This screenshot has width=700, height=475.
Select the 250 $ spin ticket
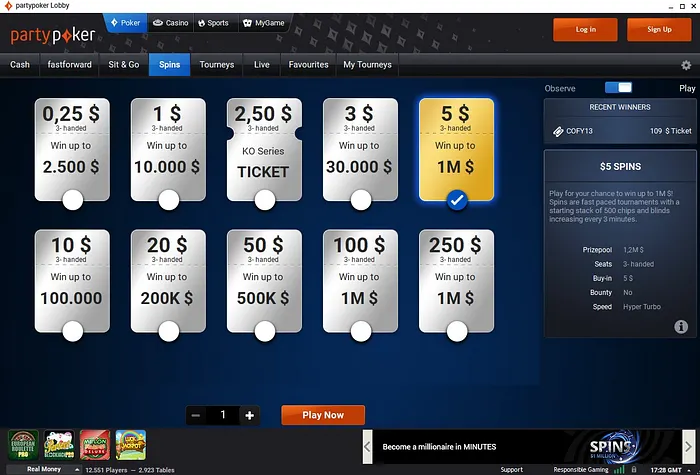click(x=456, y=281)
